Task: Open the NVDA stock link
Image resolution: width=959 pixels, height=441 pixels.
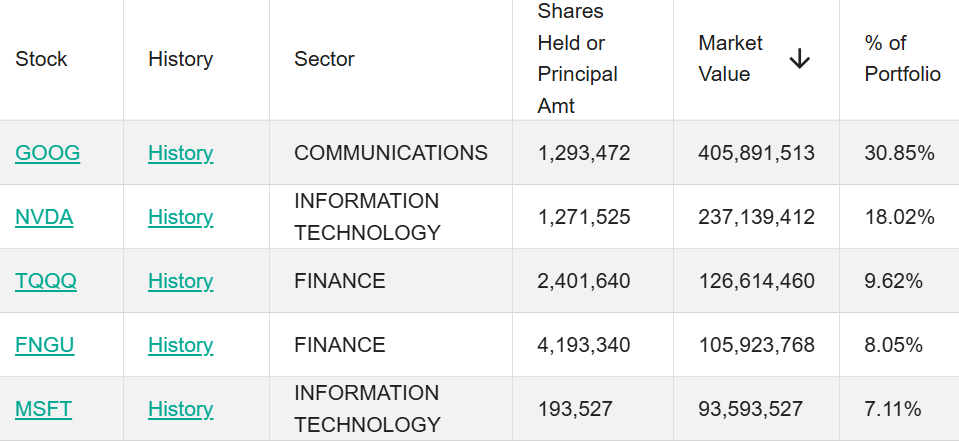Action: (44, 217)
